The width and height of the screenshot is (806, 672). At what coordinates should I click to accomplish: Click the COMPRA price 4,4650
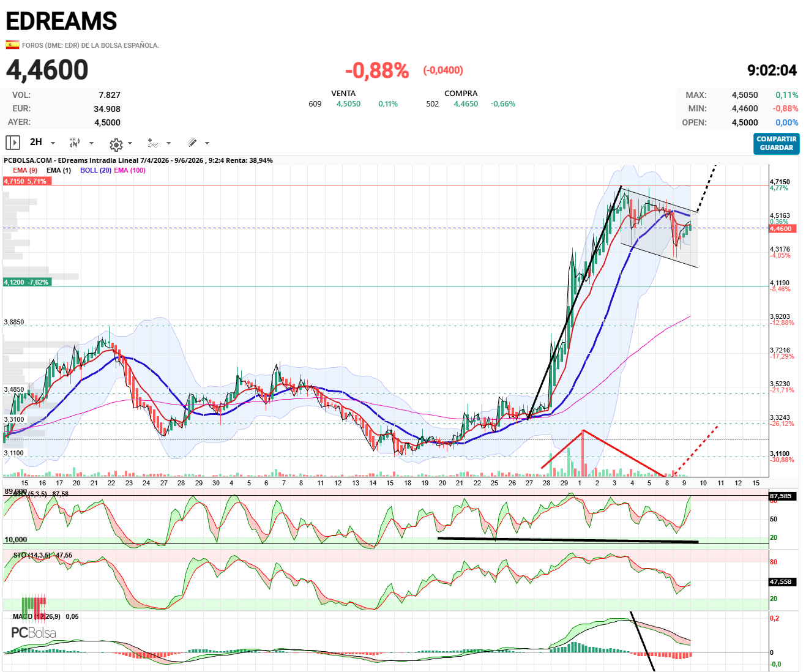466,104
